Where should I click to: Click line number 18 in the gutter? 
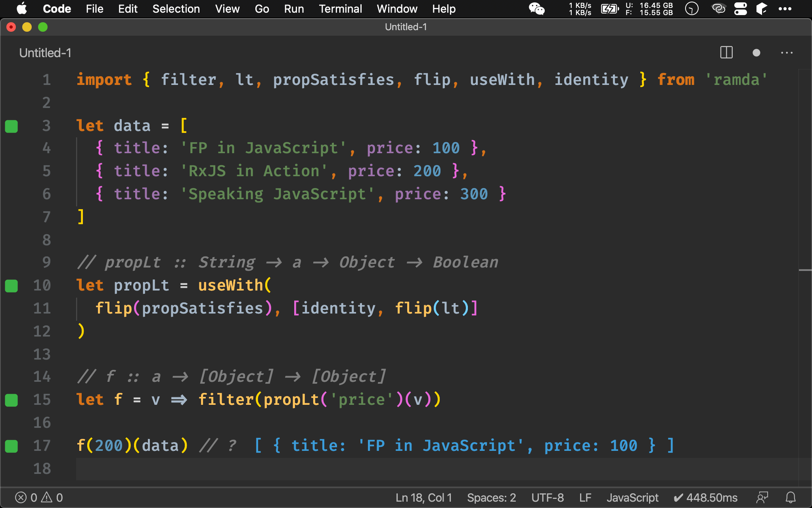click(42, 469)
